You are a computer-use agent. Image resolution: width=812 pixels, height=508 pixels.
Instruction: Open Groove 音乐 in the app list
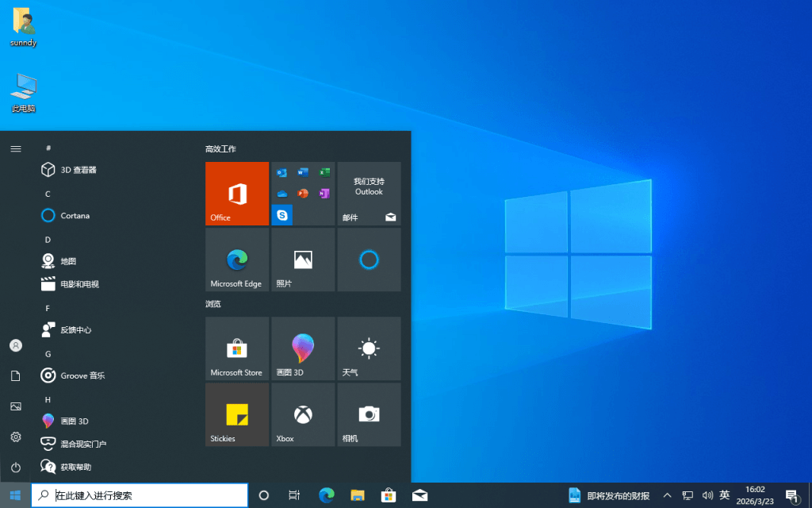pos(116,375)
